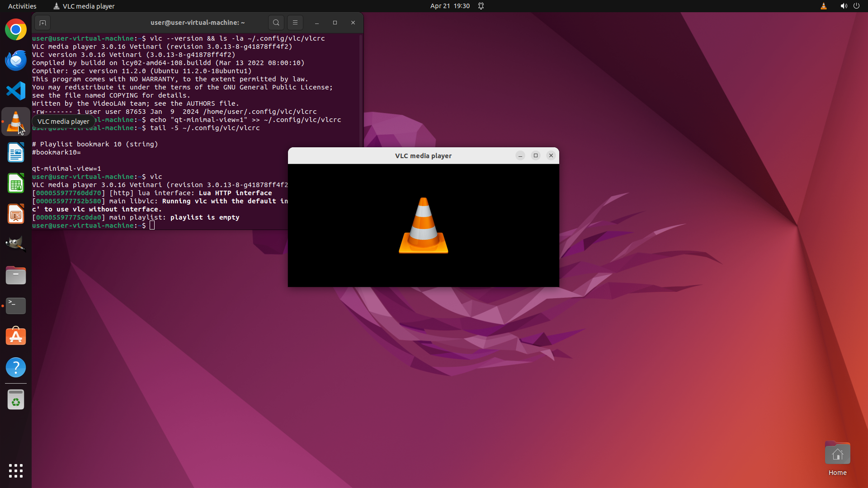
Task: Open Google Chrome from the dock
Action: point(16,30)
